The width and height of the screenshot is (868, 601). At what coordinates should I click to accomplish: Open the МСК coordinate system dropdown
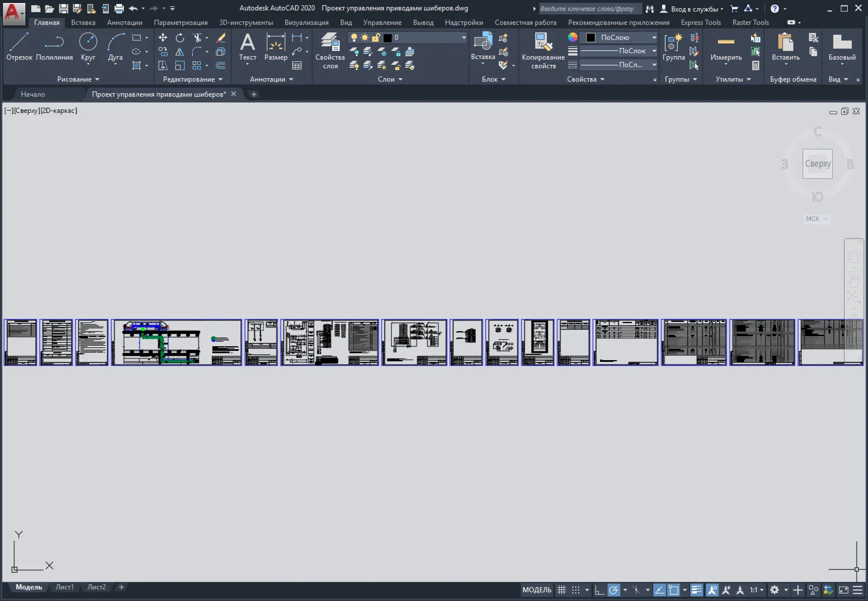click(x=817, y=219)
